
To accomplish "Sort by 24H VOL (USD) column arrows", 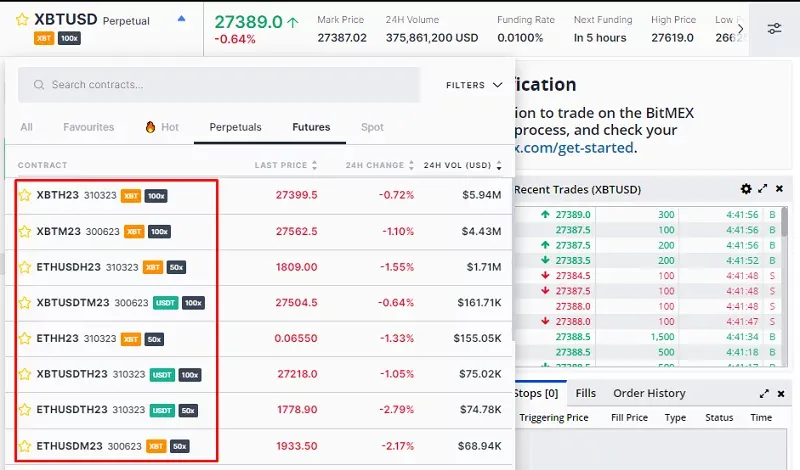I will [499, 165].
